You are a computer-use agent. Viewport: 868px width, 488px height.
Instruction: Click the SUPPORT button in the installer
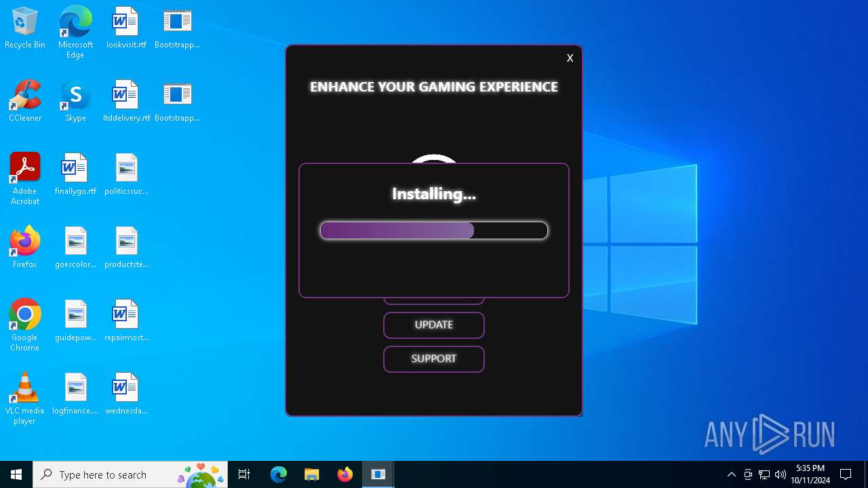pyautogui.click(x=434, y=359)
